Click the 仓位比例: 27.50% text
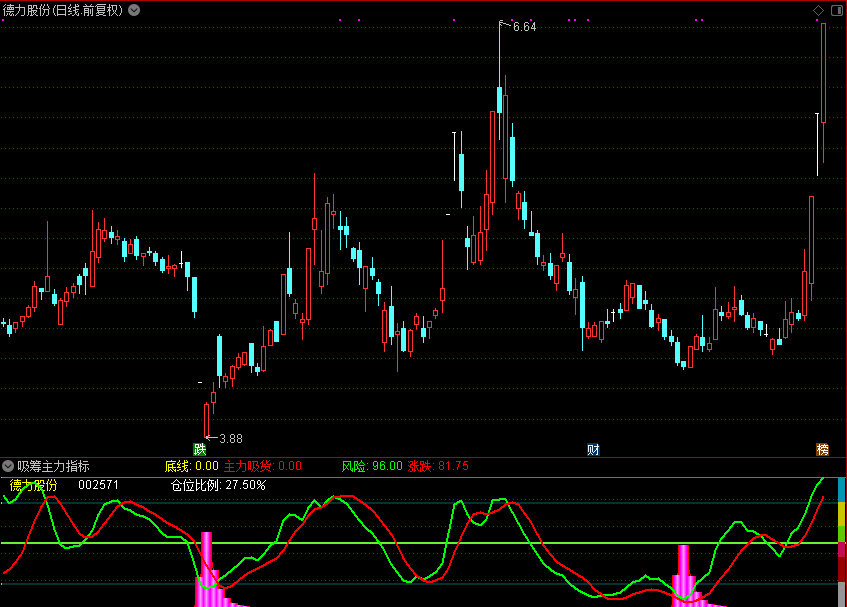Viewport: 847px width, 607px height. [x=218, y=485]
